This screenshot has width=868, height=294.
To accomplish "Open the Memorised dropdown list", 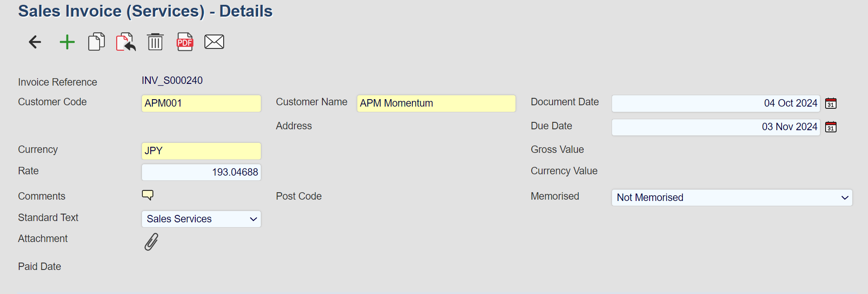I will (731, 197).
